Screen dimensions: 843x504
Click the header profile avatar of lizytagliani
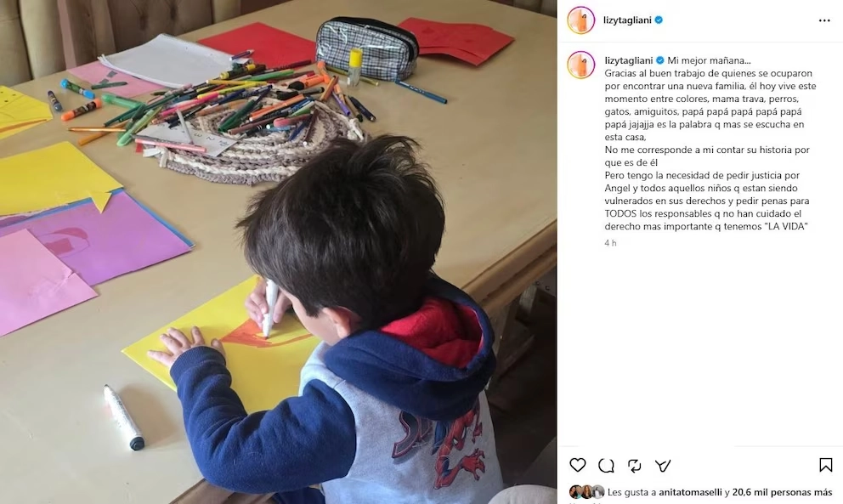tap(580, 20)
